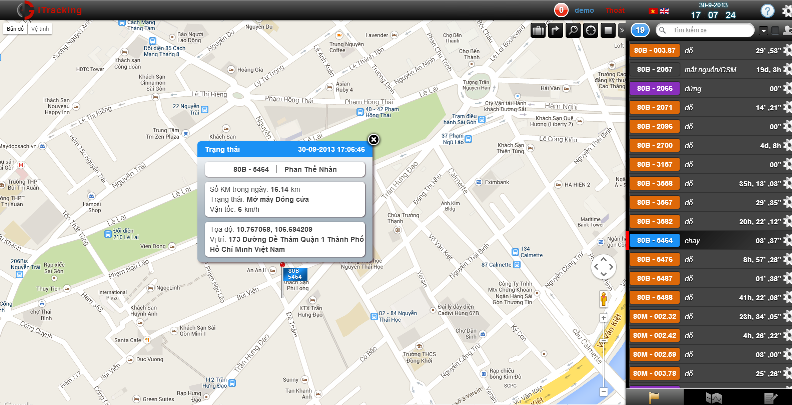The height and width of the screenshot is (405, 792).
Task: Select vehicle 80B - 6476
Action: (655, 260)
